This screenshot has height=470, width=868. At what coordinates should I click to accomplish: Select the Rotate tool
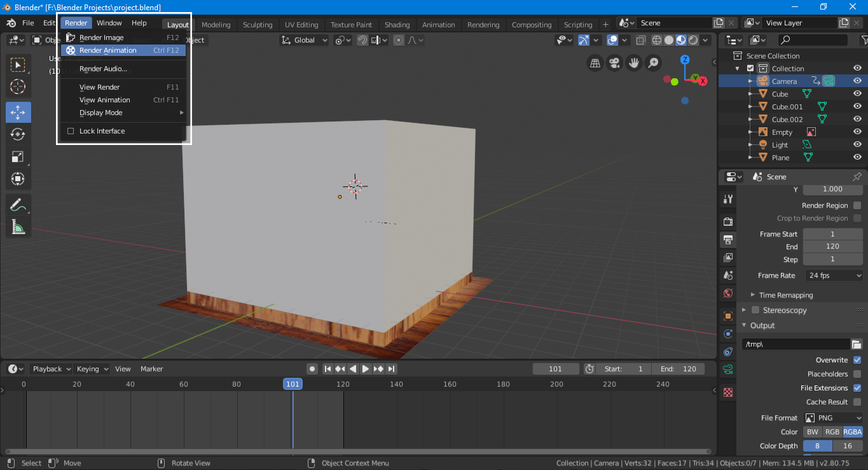pos(18,134)
